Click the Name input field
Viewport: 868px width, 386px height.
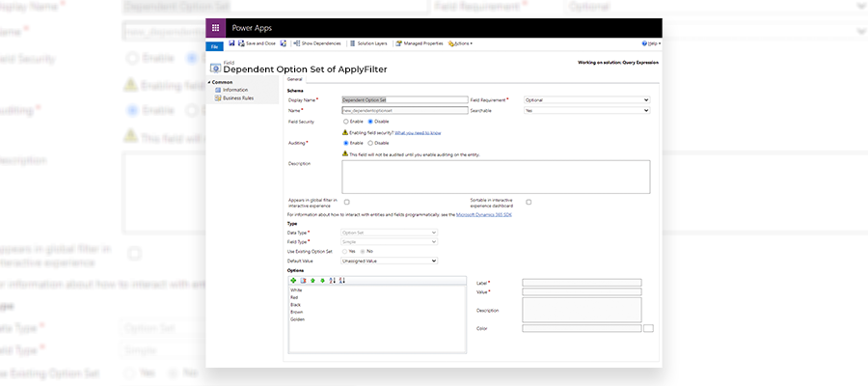pos(405,110)
